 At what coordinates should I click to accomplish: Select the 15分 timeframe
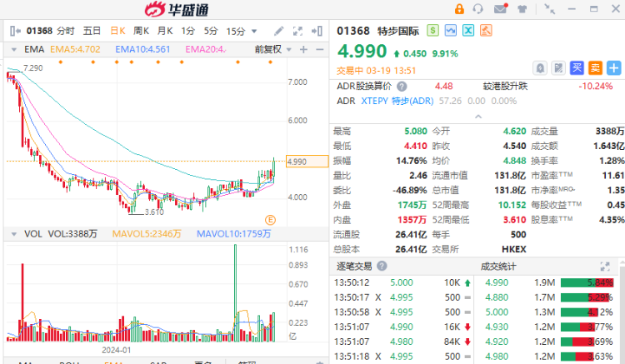pos(236,31)
